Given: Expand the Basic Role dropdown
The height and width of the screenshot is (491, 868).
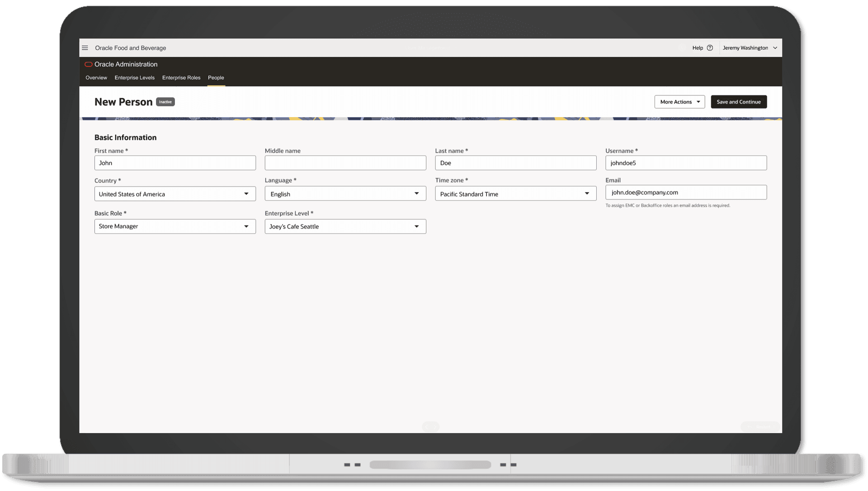Looking at the screenshot, I should coord(175,226).
